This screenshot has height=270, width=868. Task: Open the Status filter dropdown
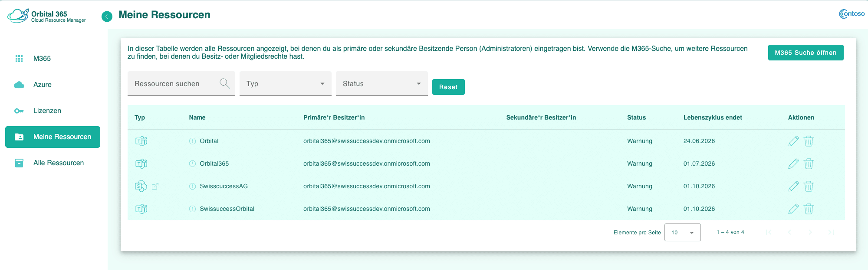381,83
